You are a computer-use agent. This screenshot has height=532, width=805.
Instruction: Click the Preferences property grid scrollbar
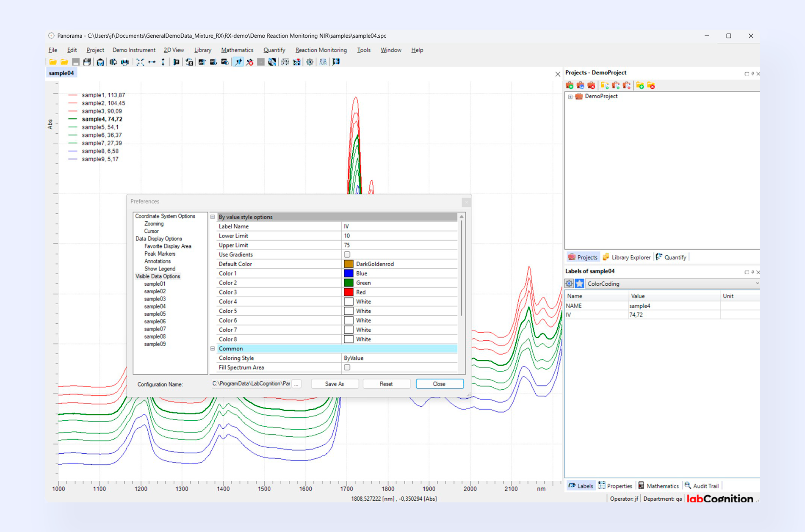pos(462,267)
